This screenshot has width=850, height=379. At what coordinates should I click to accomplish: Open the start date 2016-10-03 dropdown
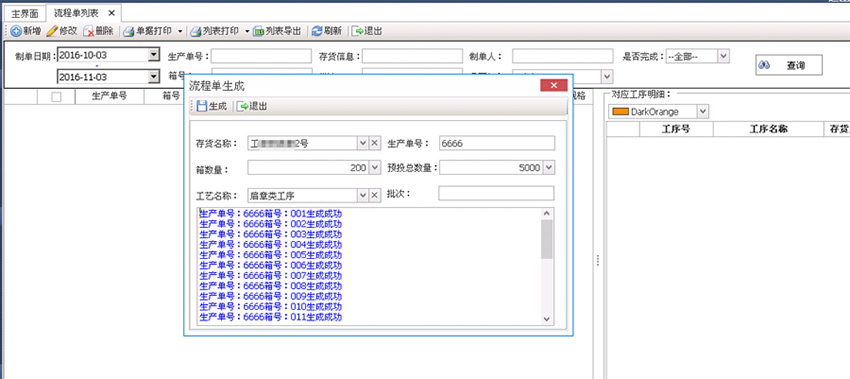153,55
